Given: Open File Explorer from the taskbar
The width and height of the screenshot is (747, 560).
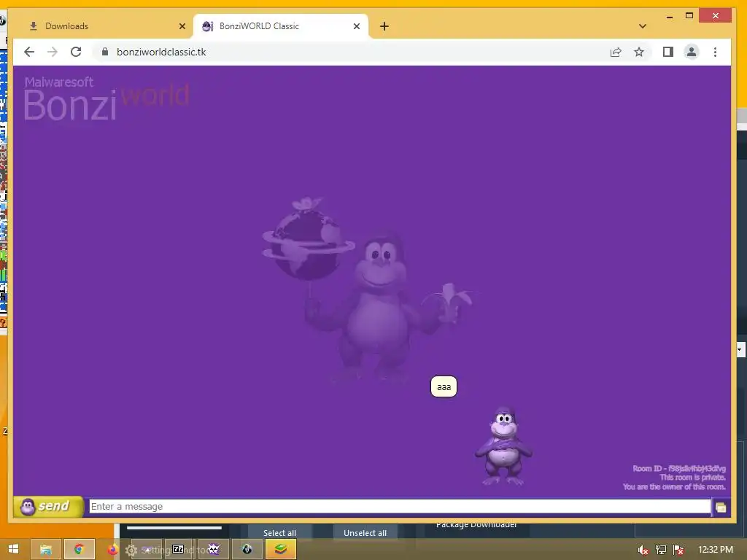Looking at the screenshot, I should click(46, 550).
